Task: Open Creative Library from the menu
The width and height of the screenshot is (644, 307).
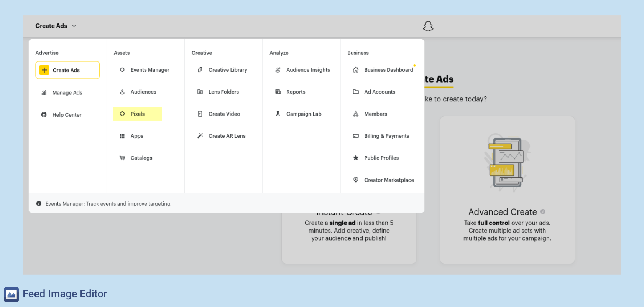Action: click(227, 70)
